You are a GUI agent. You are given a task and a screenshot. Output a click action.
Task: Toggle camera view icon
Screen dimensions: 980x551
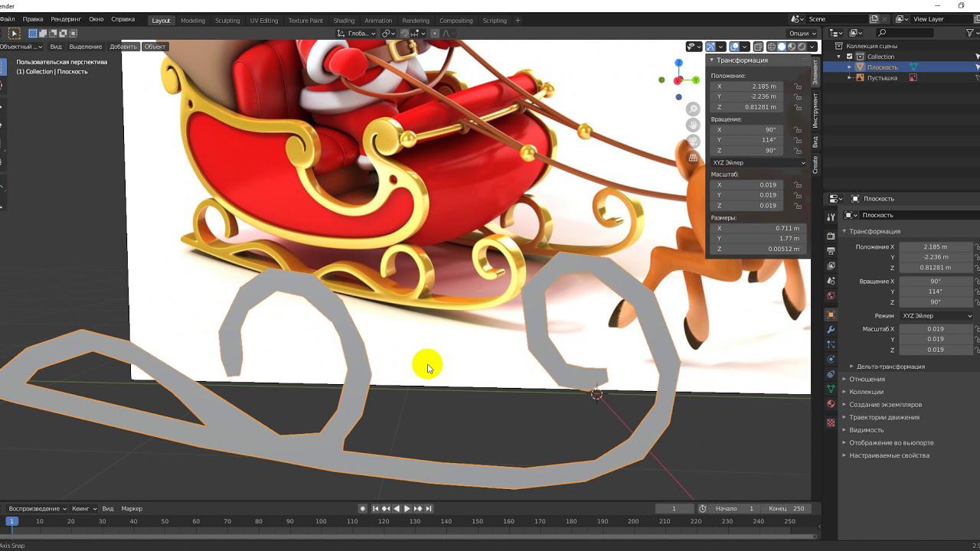point(693,142)
